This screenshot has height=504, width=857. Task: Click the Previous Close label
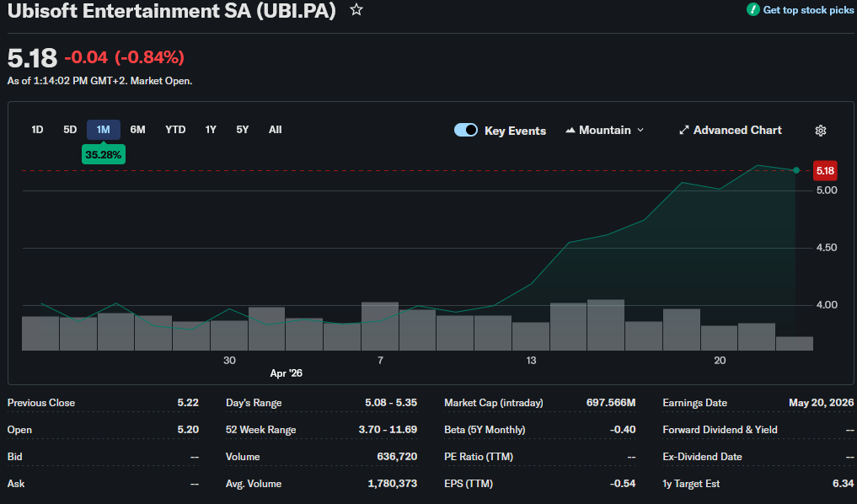click(41, 403)
